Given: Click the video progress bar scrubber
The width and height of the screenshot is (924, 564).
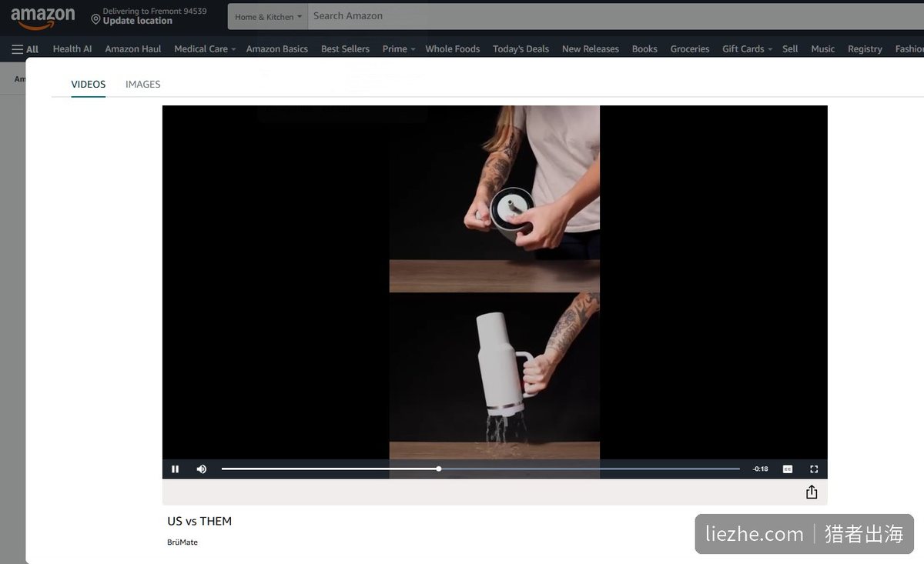Looking at the screenshot, I should tap(439, 469).
